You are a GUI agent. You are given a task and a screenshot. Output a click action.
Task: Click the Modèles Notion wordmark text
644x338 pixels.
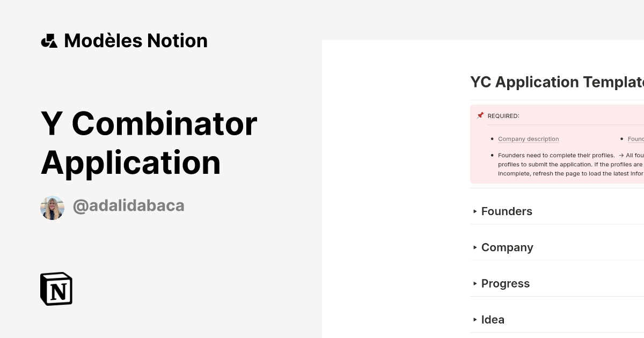coord(135,40)
